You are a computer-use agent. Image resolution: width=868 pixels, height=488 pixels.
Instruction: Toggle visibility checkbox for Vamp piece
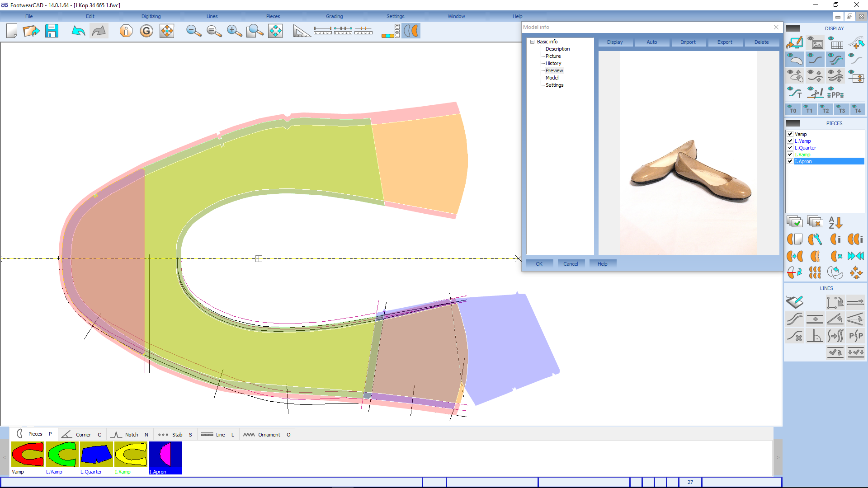coord(791,133)
